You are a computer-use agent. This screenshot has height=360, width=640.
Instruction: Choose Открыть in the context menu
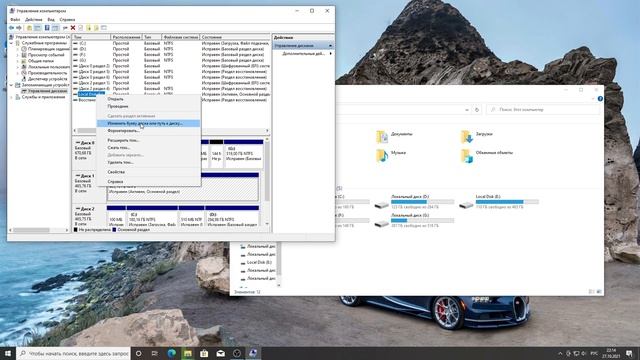click(x=149, y=99)
